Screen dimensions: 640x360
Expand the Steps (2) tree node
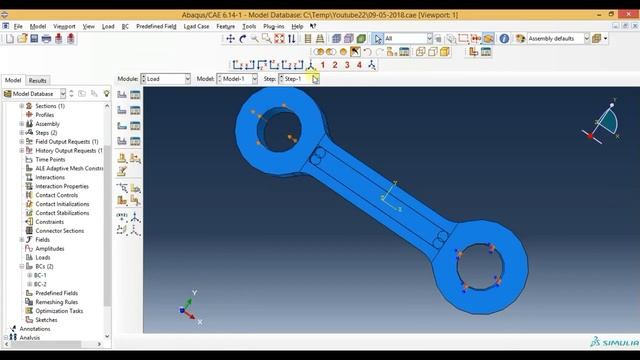coord(22,133)
